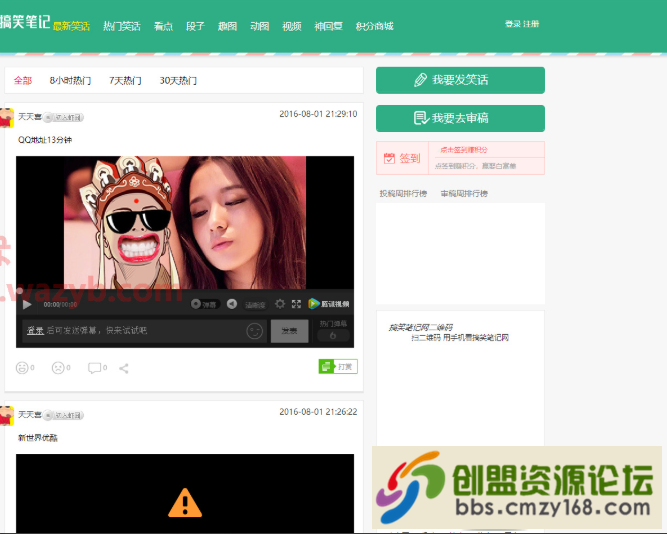Open 趣图 in the top navigation

click(227, 26)
